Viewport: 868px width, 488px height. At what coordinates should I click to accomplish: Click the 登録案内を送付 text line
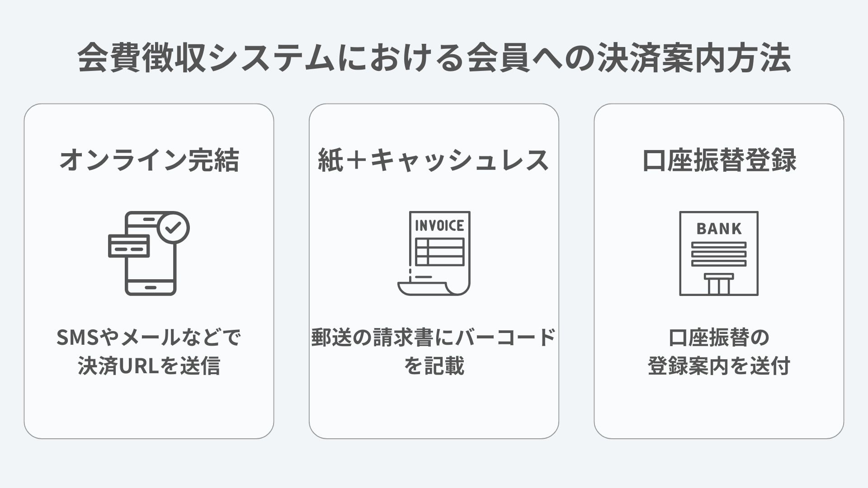(x=719, y=366)
